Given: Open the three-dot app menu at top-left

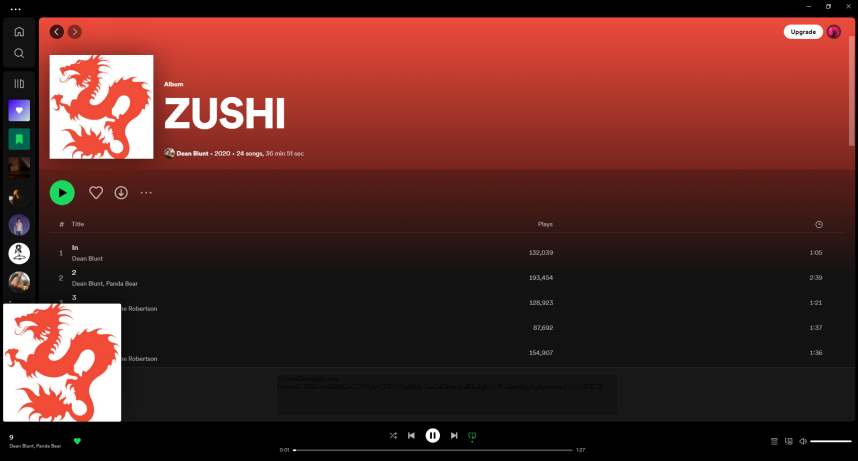Looking at the screenshot, I should coord(15,9).
